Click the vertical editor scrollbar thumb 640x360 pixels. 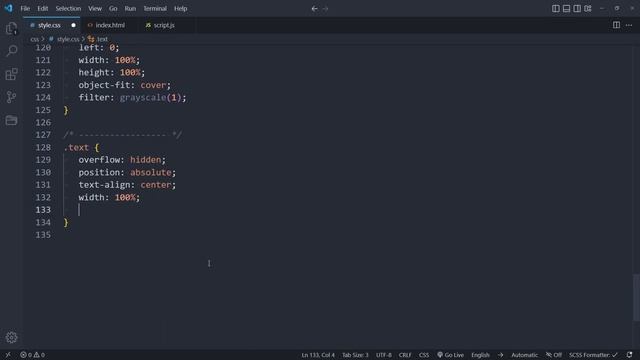click(x=636, y=298)
